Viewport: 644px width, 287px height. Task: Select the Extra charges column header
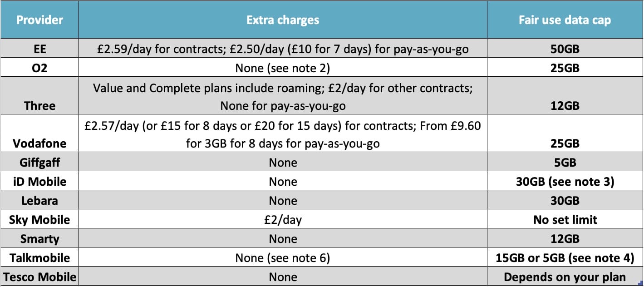coord(283,20)
